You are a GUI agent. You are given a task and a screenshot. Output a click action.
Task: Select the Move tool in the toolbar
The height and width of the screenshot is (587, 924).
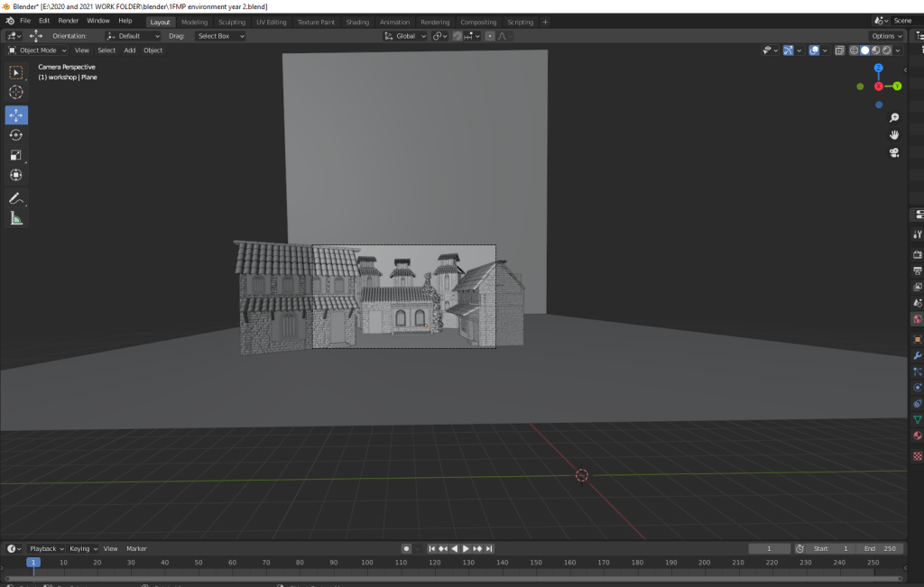pos(16,115)
